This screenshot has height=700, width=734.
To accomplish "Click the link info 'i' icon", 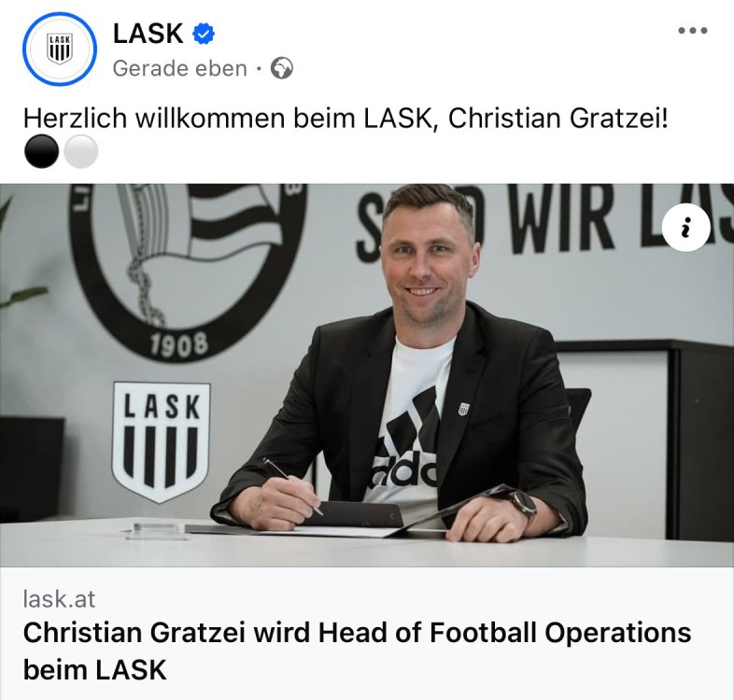I will [x=685, y=228].
